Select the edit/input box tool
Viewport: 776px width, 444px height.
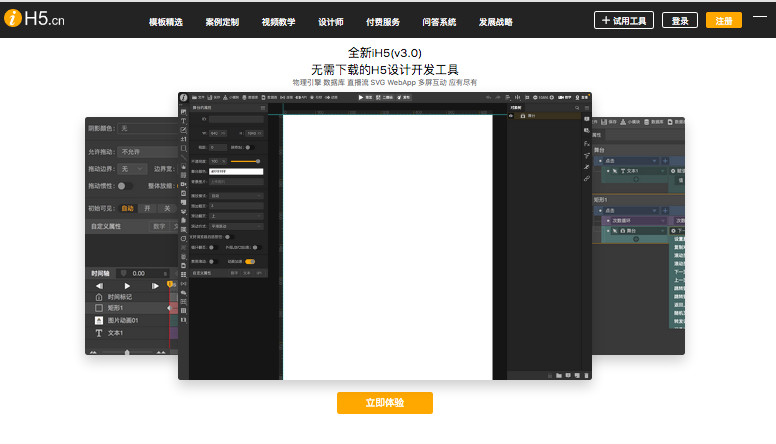(184, 130)
